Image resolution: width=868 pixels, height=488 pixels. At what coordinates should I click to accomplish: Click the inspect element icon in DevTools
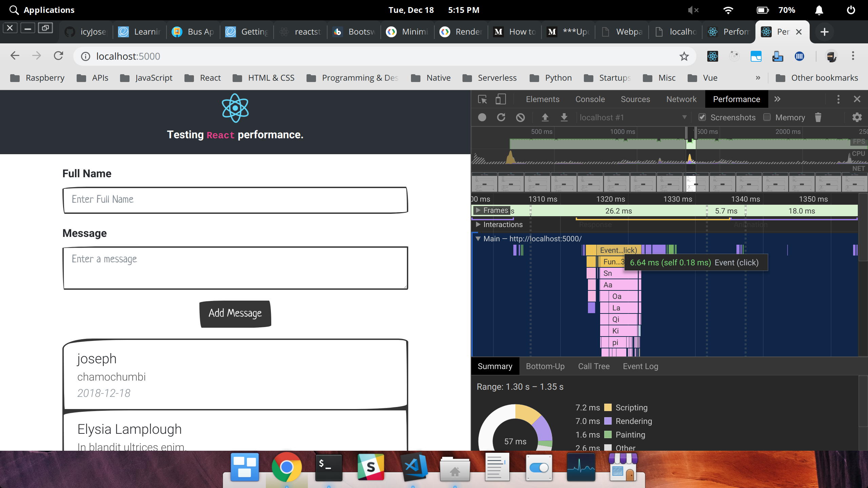click(482, 99)
